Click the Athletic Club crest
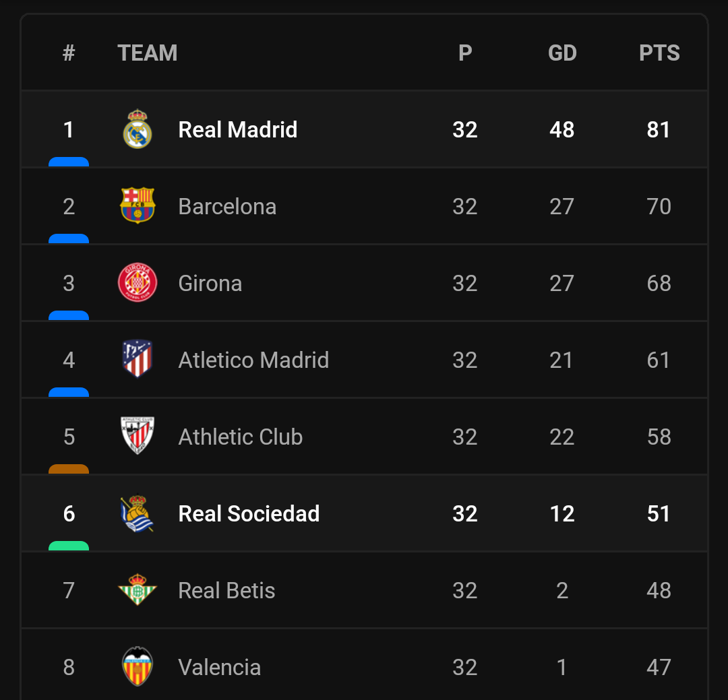 point(137,437)
